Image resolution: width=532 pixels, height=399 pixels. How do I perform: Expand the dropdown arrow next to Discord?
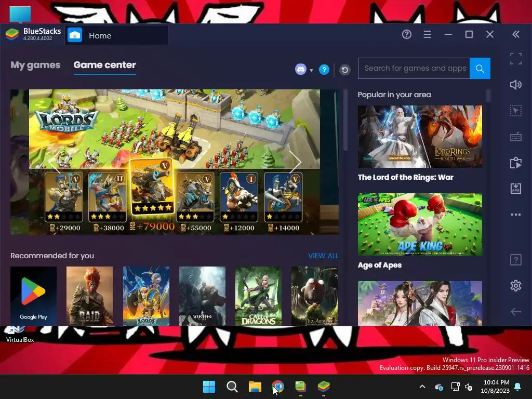(x=311, y=71)
